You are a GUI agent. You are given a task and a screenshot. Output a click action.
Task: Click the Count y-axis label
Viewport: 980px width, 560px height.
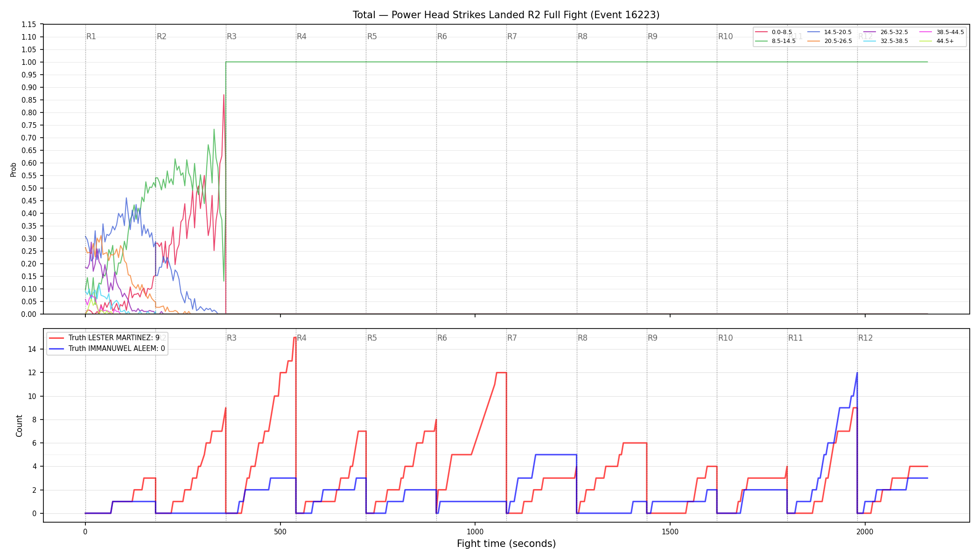pos(19,426)
